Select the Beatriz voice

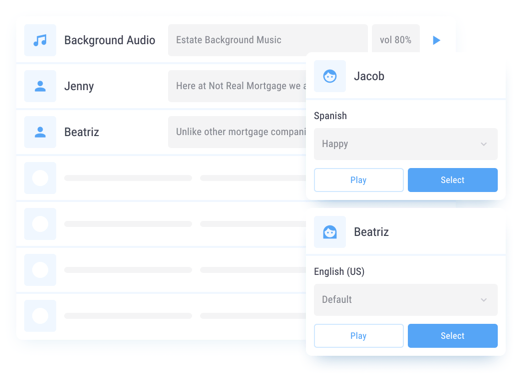click(453, 336)
